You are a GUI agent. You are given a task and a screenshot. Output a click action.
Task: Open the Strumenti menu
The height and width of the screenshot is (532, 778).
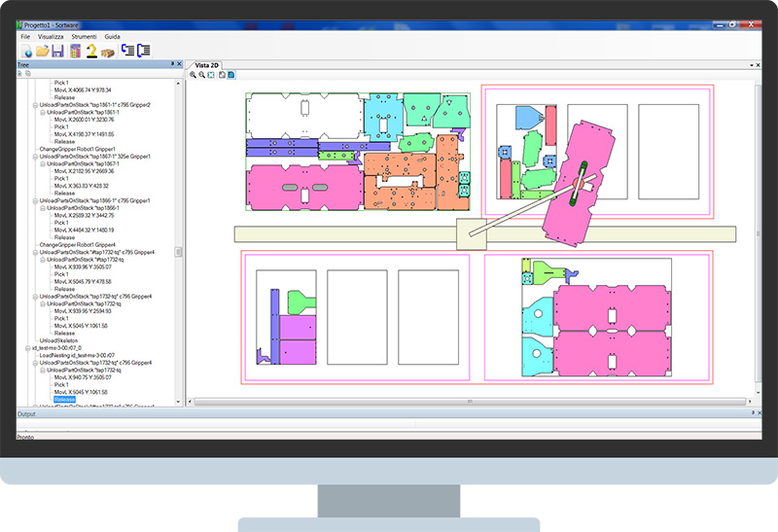[x=84, y=36]
